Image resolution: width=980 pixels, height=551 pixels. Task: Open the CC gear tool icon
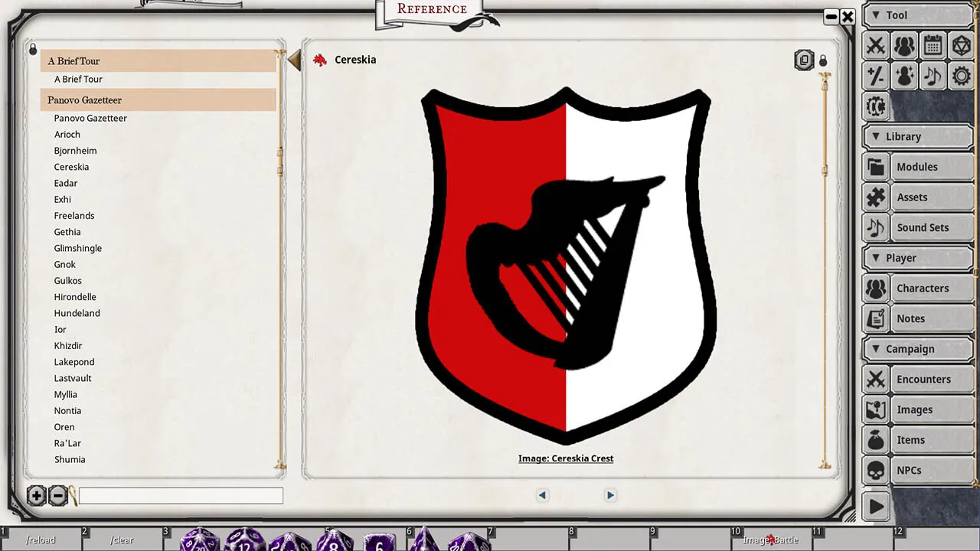point(876,105)
